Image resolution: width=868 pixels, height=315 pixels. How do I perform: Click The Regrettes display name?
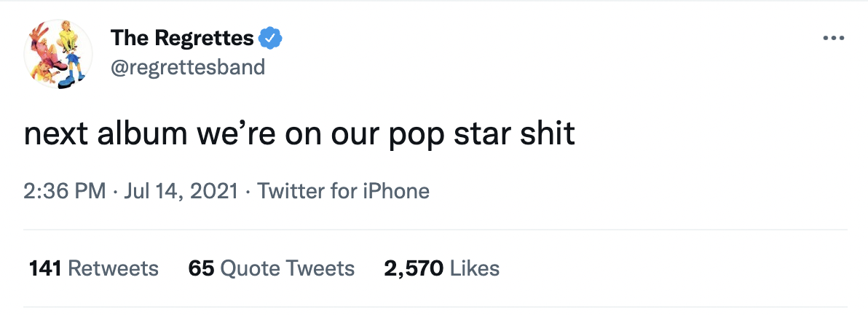(182, 38)
